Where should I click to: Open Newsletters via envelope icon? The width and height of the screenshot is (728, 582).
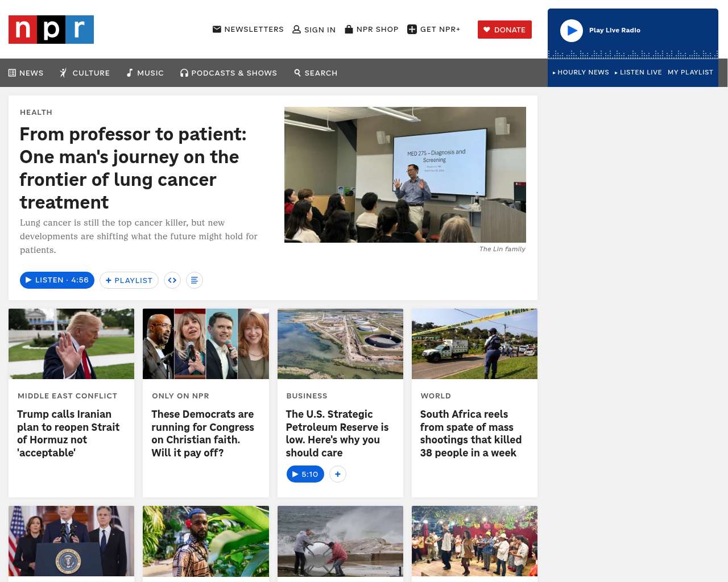(217, 29)
